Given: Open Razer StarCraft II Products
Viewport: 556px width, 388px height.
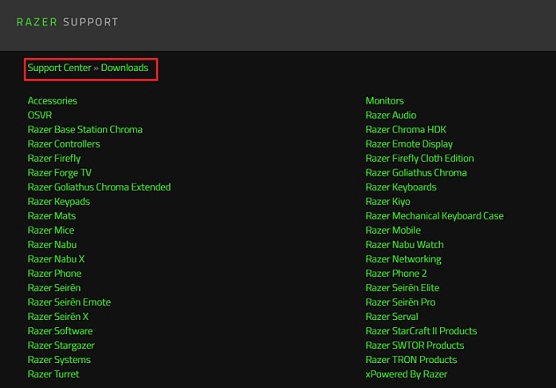Looking at the screenshot, I should (421, 331).
